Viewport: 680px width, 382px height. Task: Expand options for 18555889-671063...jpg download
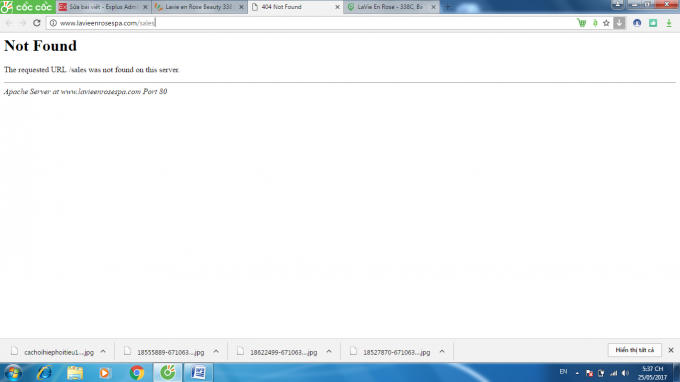point(216,352)
